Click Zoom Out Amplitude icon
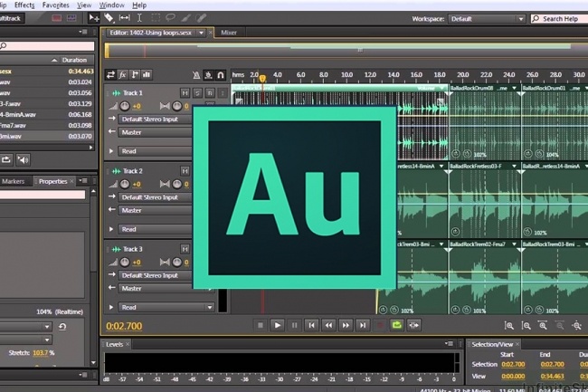 526,326
